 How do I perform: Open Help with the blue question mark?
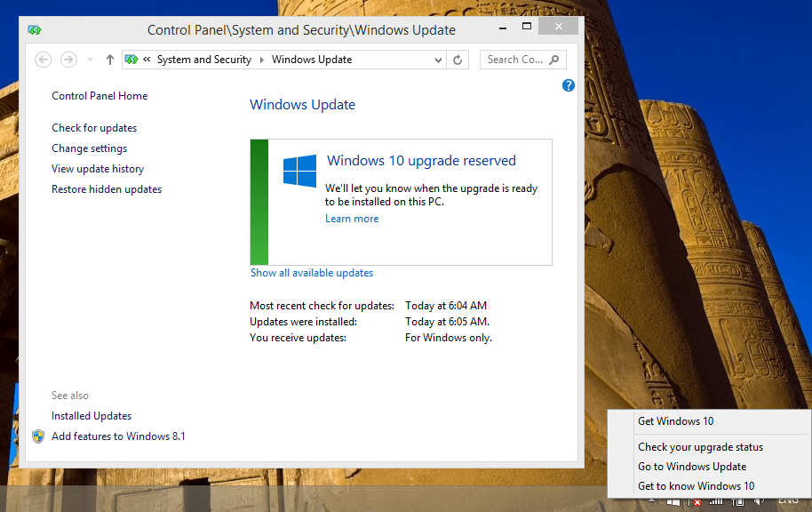click(568, 85)
